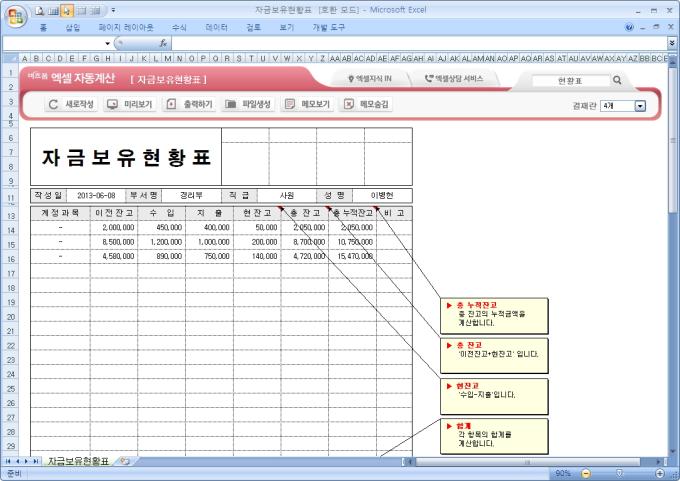Click the 파일생성 button
This screenshot has height=481, width=680.
click(x=248, y=104)
